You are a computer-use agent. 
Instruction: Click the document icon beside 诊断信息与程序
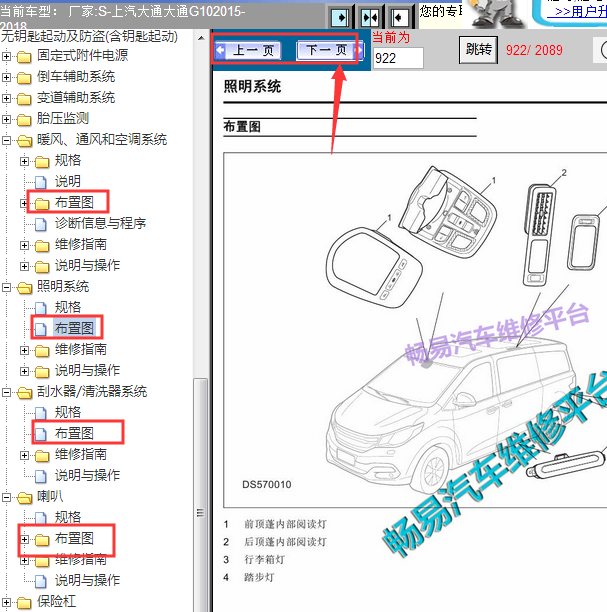41,224
